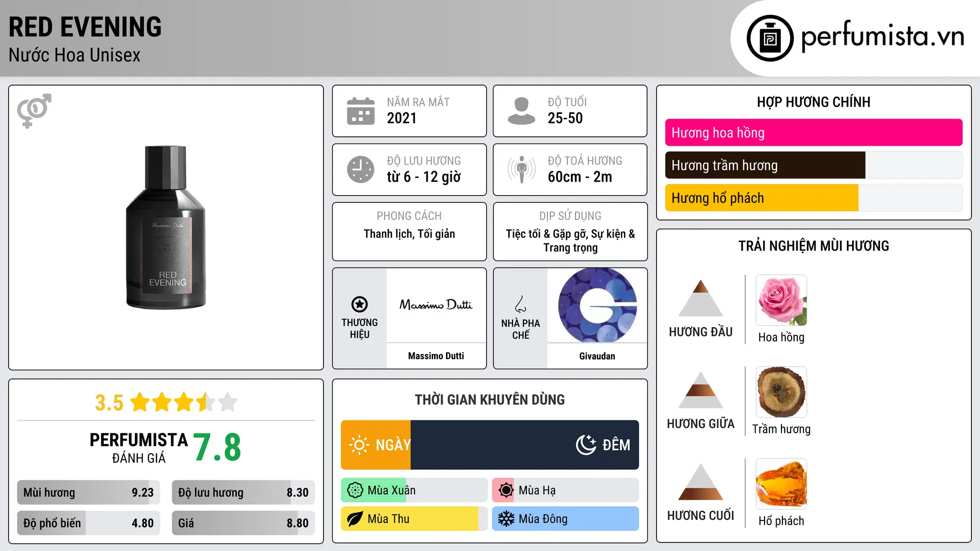The height and width of the screenshot is (551, 980).
Task: Click the Hương hoa hồng pink accord bar
Action: coord(813,132)
